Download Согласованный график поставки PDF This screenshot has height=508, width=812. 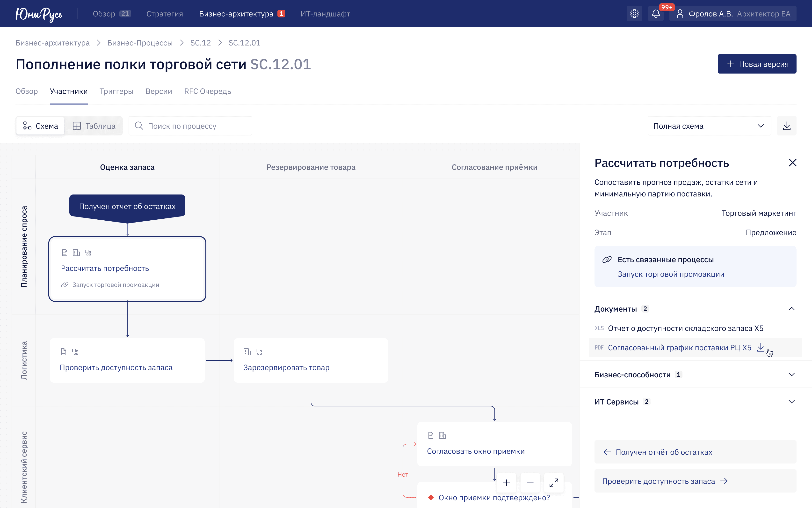click(x=761, y=347)
